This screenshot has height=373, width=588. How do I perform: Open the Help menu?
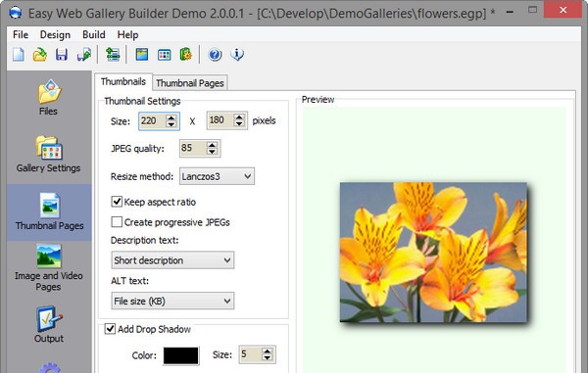pos(127,35)
